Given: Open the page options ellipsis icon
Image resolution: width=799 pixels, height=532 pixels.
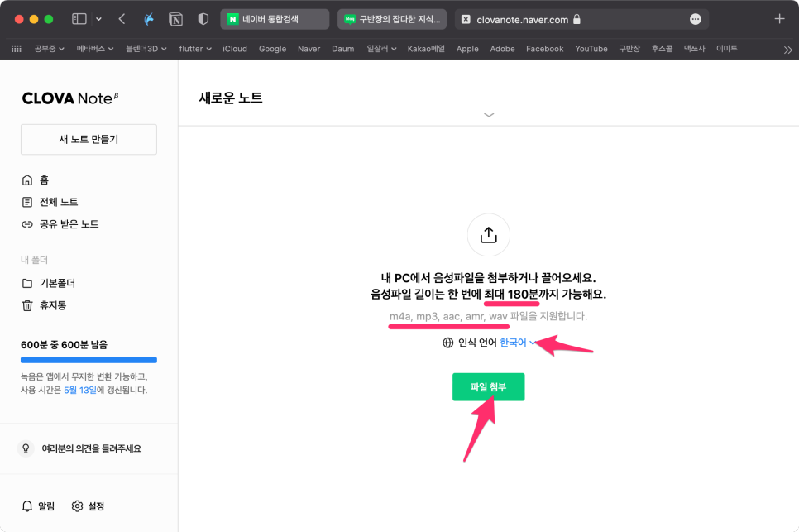Looking at the screenshot, I should pos(695,19).
